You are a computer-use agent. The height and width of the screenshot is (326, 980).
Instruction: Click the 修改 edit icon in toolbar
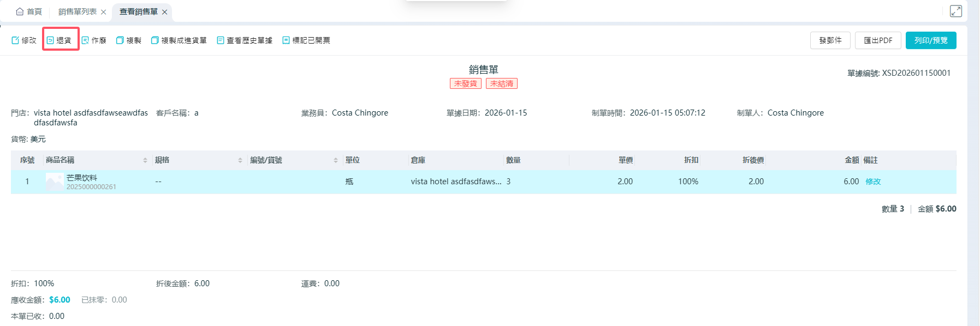coord(15,40)
